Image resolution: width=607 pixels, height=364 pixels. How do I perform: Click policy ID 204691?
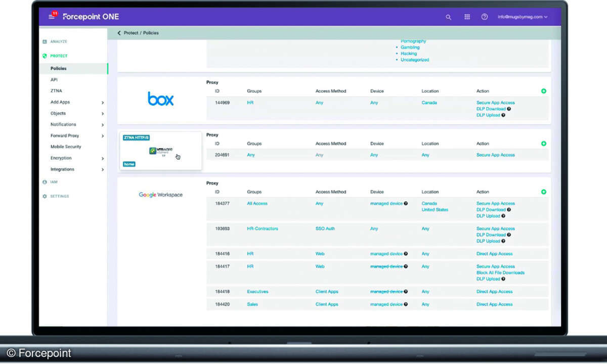pos(222,155)
